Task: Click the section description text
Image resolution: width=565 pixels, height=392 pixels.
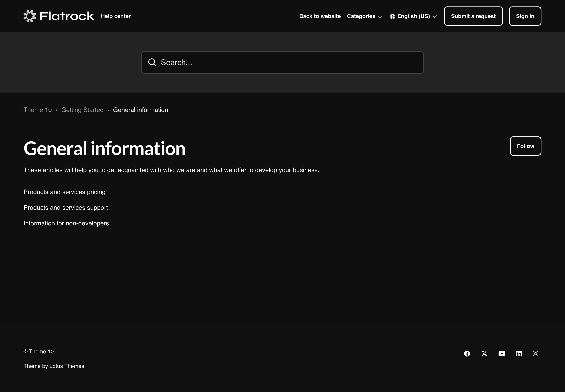Action: [x=171, y=170]
